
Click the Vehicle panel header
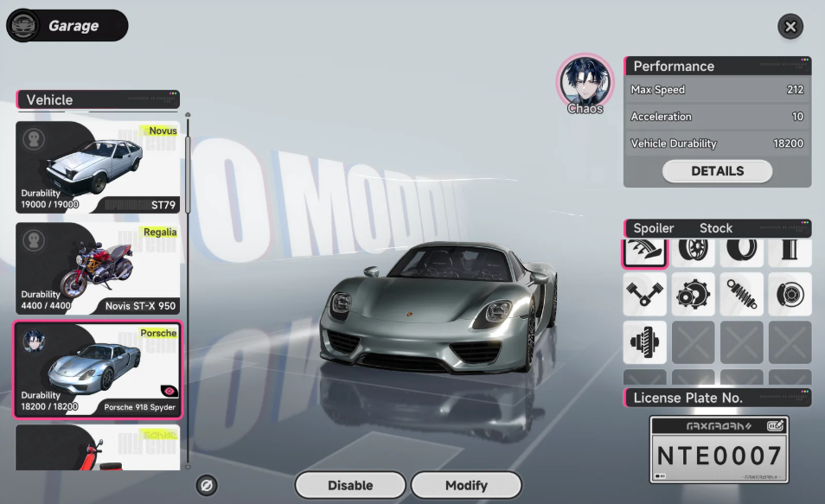pos(98,99)
